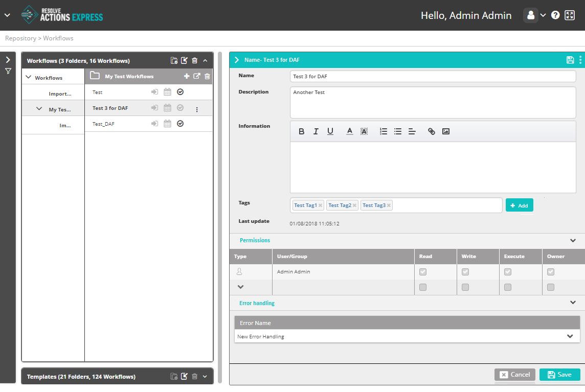Open the help question mark icon
585x392 pixels.
[555, 15]
